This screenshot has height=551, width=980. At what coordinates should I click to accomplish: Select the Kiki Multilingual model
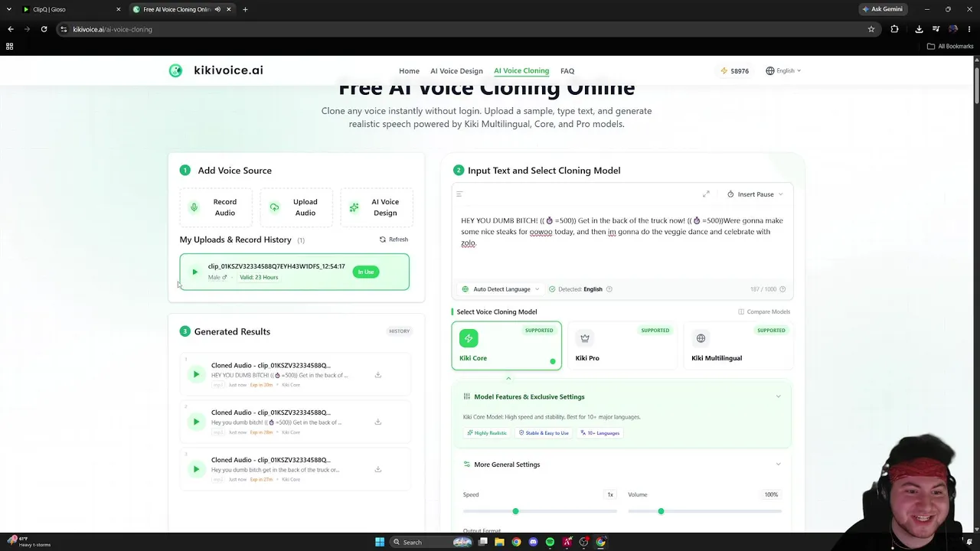[x=738, y=346]
